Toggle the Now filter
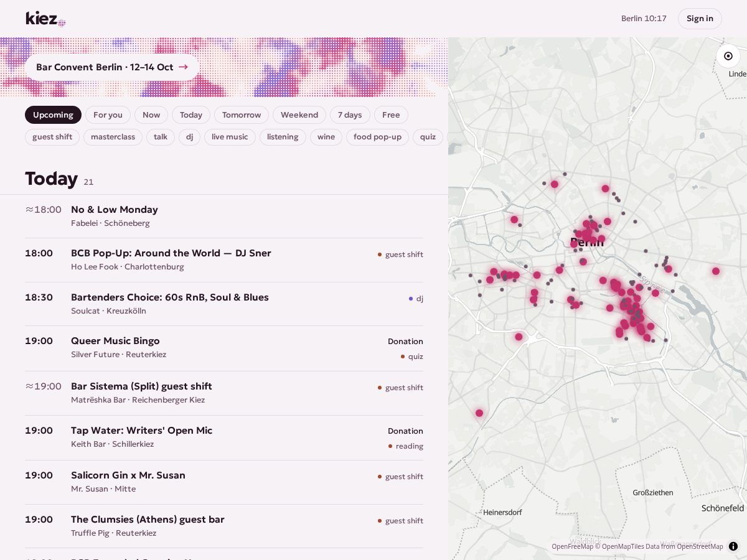The image size is (747, 560). (151, 115)
